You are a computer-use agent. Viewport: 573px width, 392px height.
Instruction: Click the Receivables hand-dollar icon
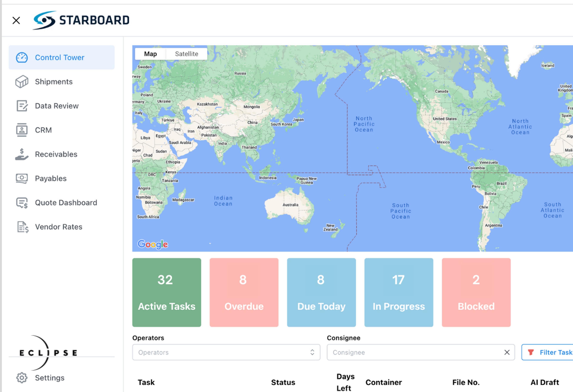click(22, 154)
